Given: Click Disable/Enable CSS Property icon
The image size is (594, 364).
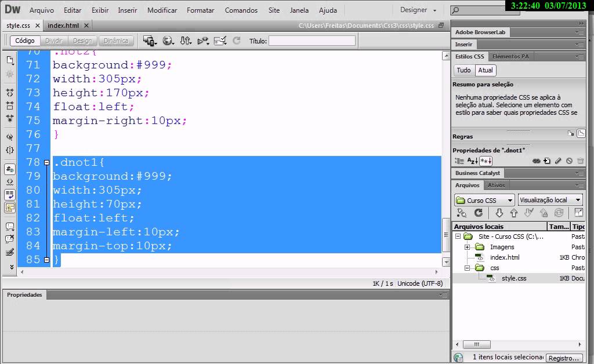Looking at the screenshot, I should click(x=569, y=161).
